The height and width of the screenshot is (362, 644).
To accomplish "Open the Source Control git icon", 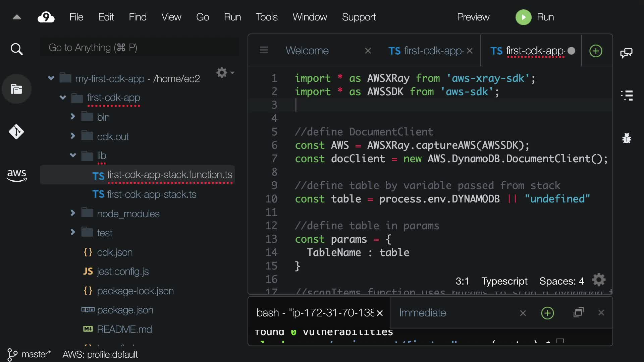I will 16,132.
